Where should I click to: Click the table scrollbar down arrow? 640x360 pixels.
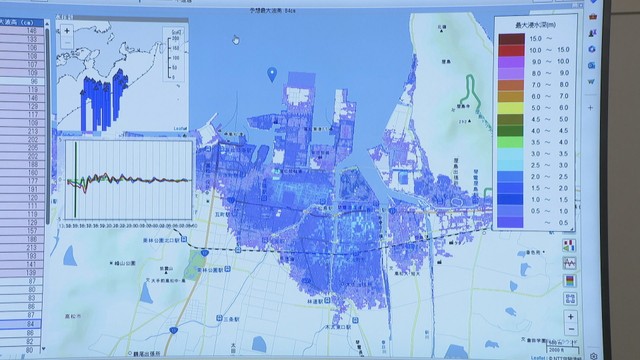(43, 349)
